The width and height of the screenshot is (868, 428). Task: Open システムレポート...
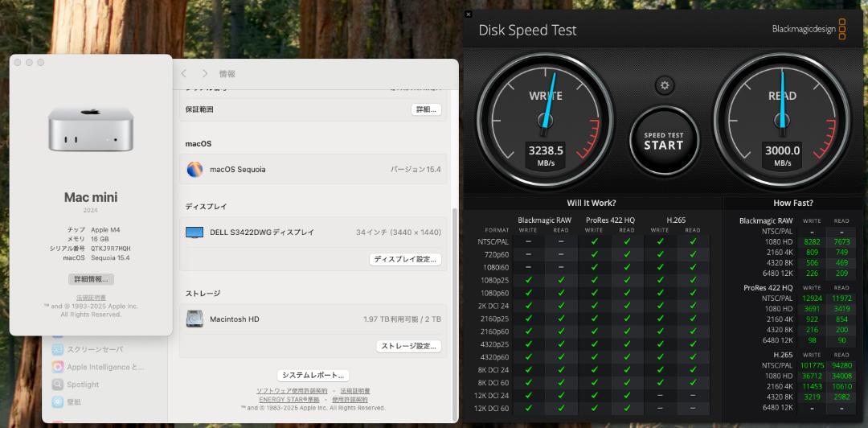point(313,376)
